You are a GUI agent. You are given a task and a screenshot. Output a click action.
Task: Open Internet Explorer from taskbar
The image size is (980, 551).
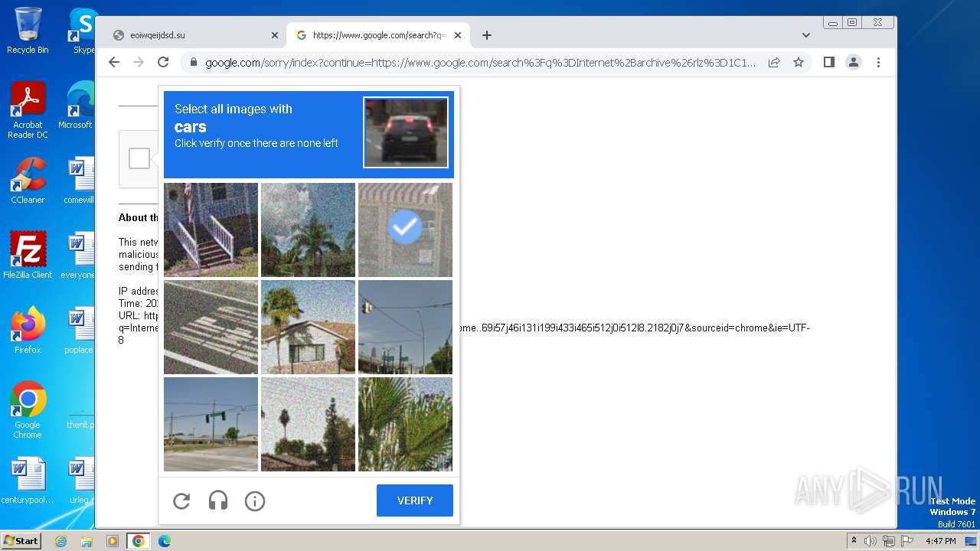coord(61,541)
